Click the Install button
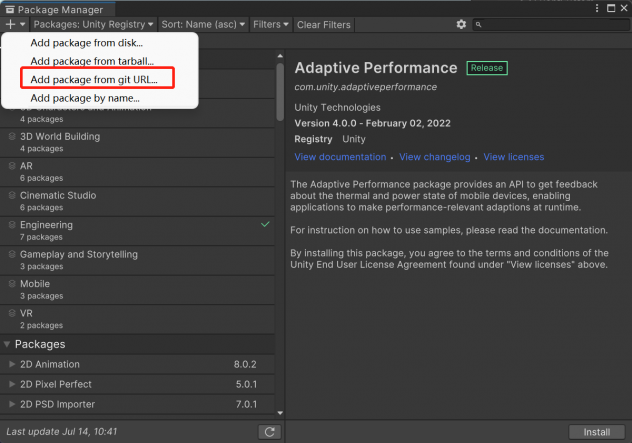 [597, 432]
